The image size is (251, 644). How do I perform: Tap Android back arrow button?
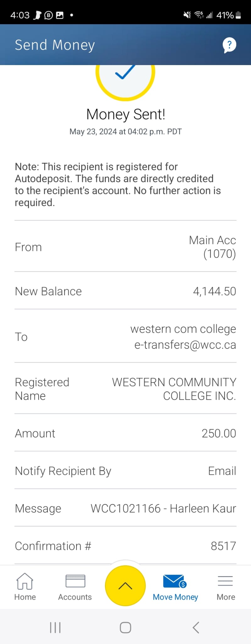[x=196, y=627]
